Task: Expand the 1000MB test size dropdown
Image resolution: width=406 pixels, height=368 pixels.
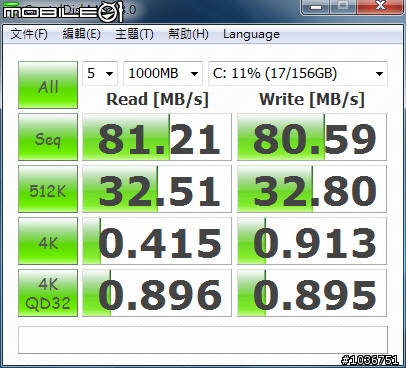Action: [163, 73]
